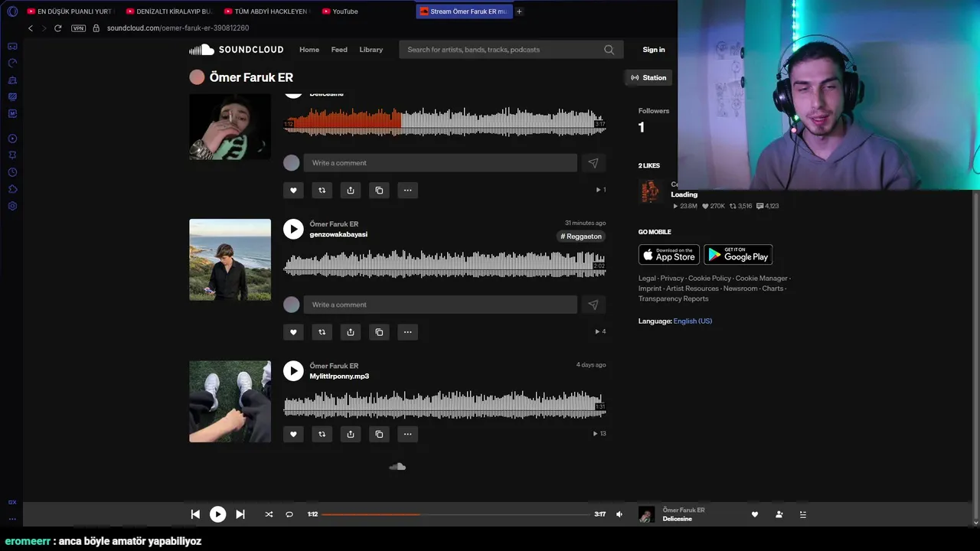This screenshot has width=980, height=551.
Task: Open the 2 LIKES section
Action: point(649,165)
